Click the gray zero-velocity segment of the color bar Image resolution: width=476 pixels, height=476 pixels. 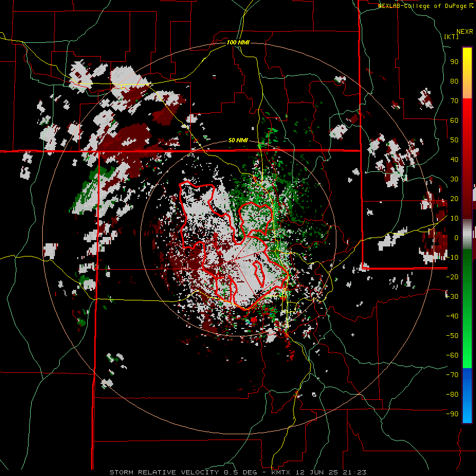467,234
